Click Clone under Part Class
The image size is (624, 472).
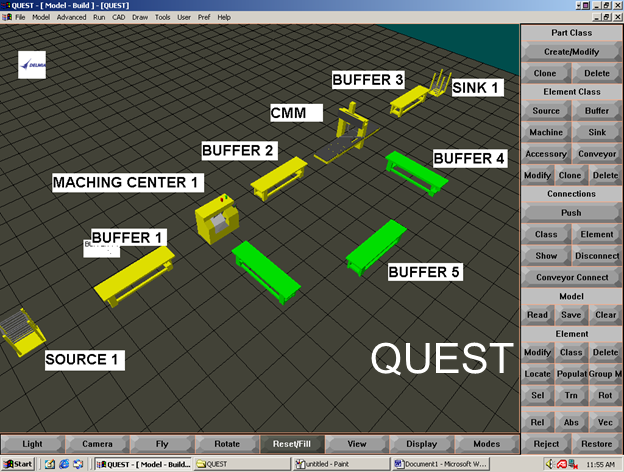pyautogui.click(x=545, y=73)
